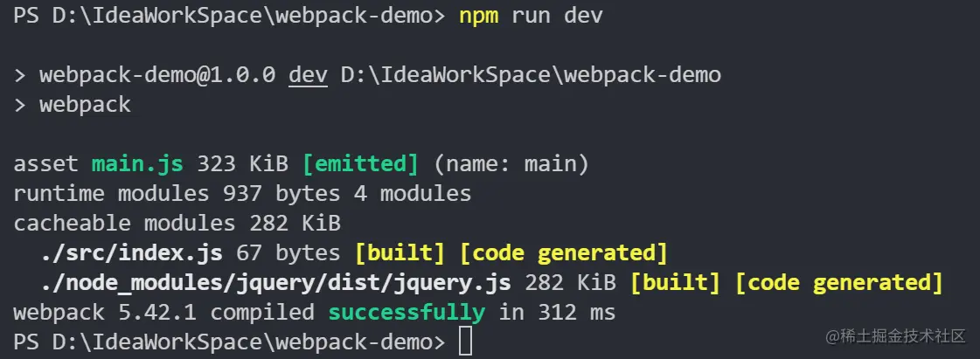Select 'cacheable modules 282 KiB' line

(x=177, y=224)
